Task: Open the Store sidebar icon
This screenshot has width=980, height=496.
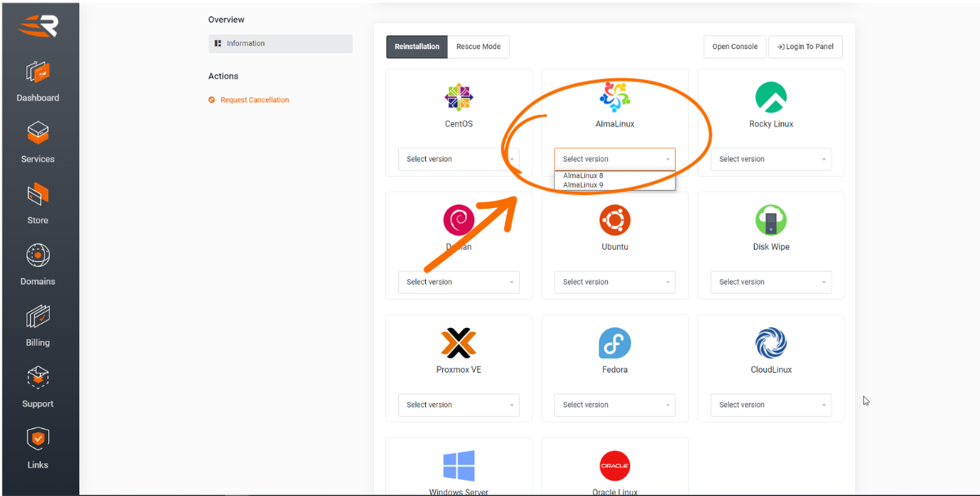Action: click(x=38, y=194)
